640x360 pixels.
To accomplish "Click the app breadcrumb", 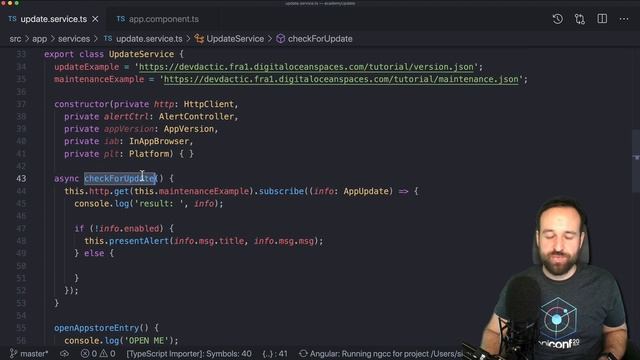I will [x=40, y=39].
